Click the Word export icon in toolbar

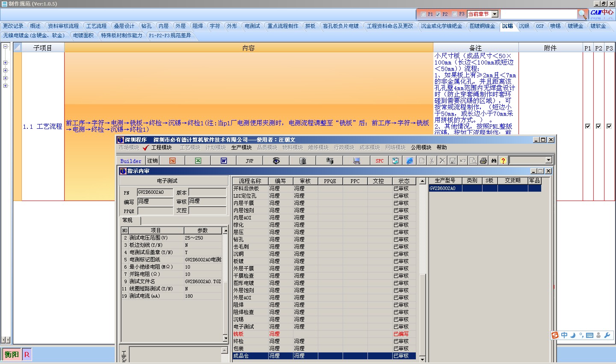coord(223,161)
